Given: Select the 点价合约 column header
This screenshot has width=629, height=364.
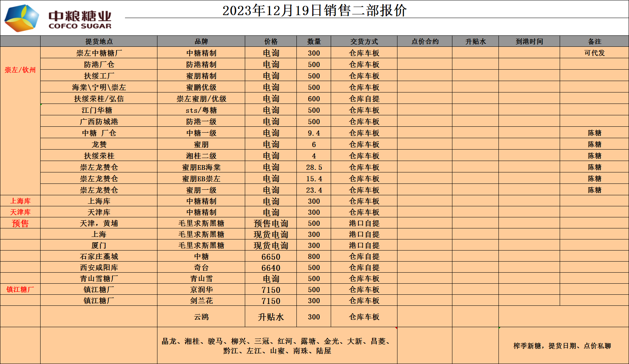Looking at the screenshot, I should tap(425, 42).
